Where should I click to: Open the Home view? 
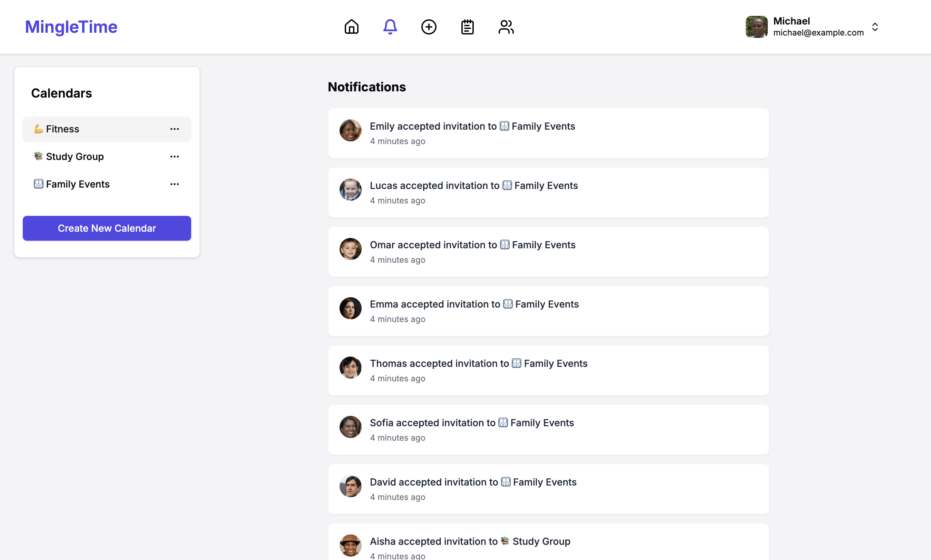[352, 27]
